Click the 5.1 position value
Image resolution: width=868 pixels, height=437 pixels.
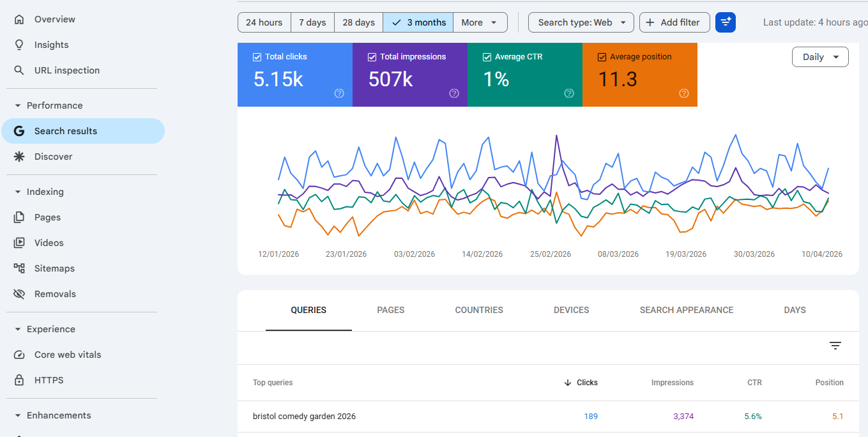coord(838,417)
